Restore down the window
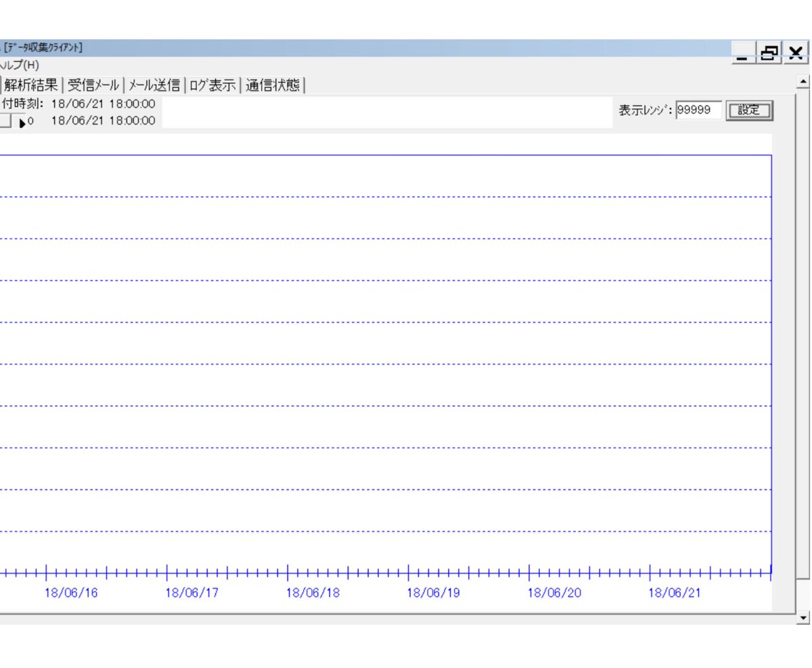Viewport: 812px width, 668px height. point(769,53)
